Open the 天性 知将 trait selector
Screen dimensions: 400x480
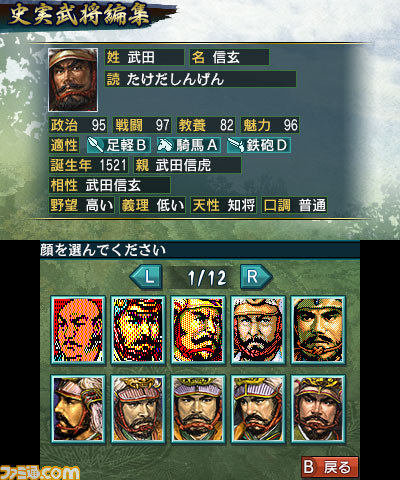[x=224, y=205]
